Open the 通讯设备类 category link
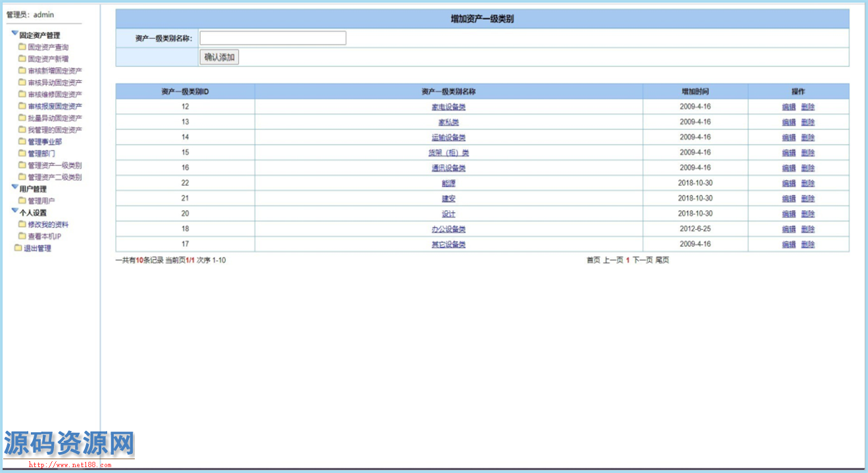This screenshot has width=868, height=473. coord(448,168)
